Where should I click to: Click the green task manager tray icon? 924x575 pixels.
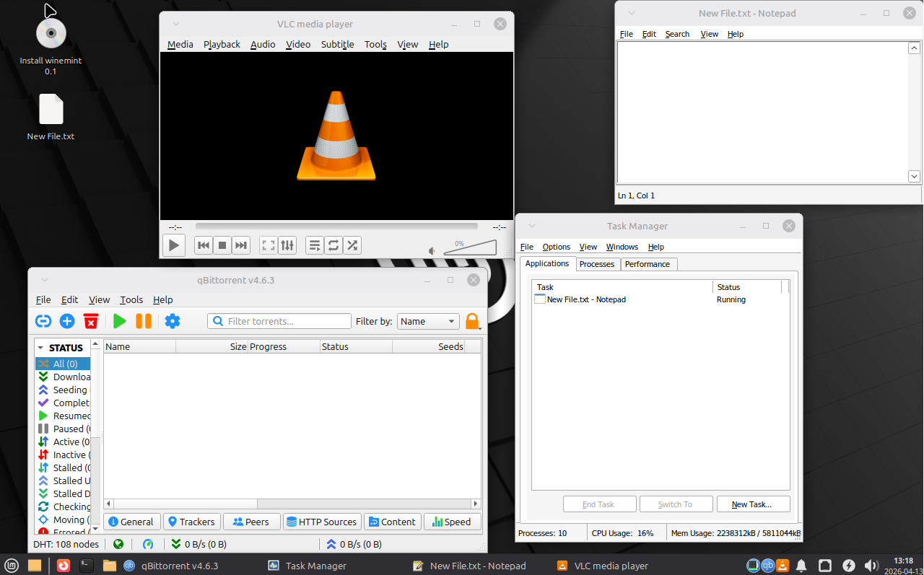click(x=754, y=566)
